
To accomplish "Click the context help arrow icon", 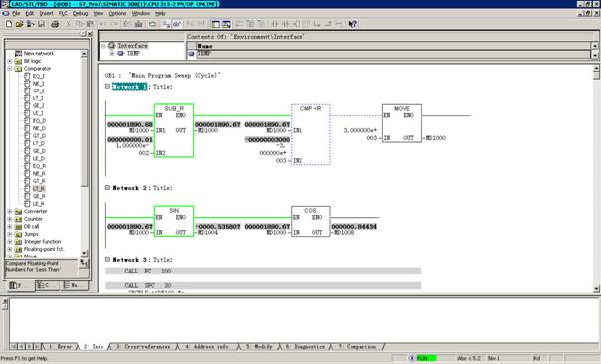I will (352, 24).
